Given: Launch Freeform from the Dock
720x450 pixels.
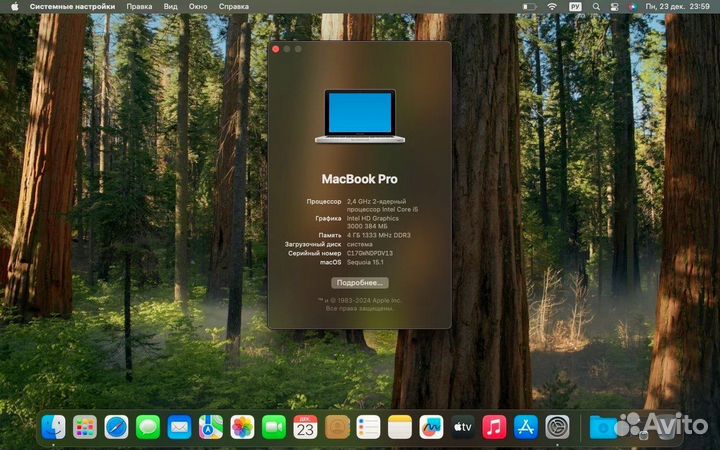Looking at the screenshot, I should pyautogui.click(x=431, y=427).
